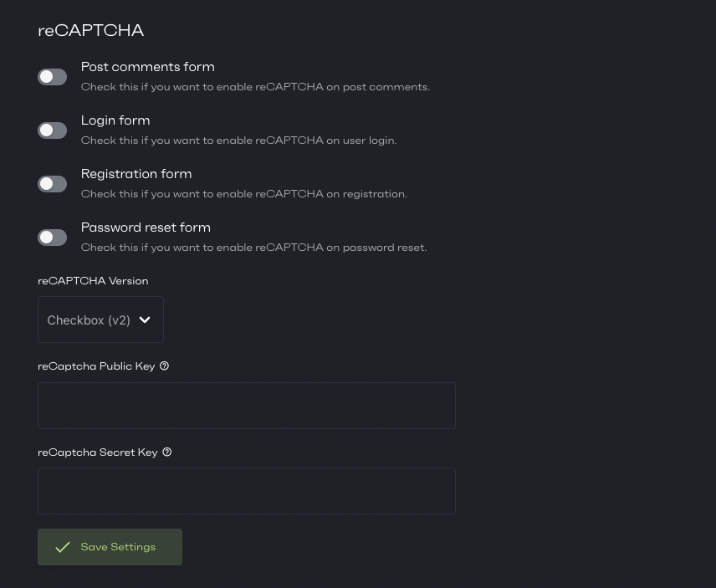This screenshot has width=716, height=588.
Task: Click the Login form label text
Action: tap(115, 120)
